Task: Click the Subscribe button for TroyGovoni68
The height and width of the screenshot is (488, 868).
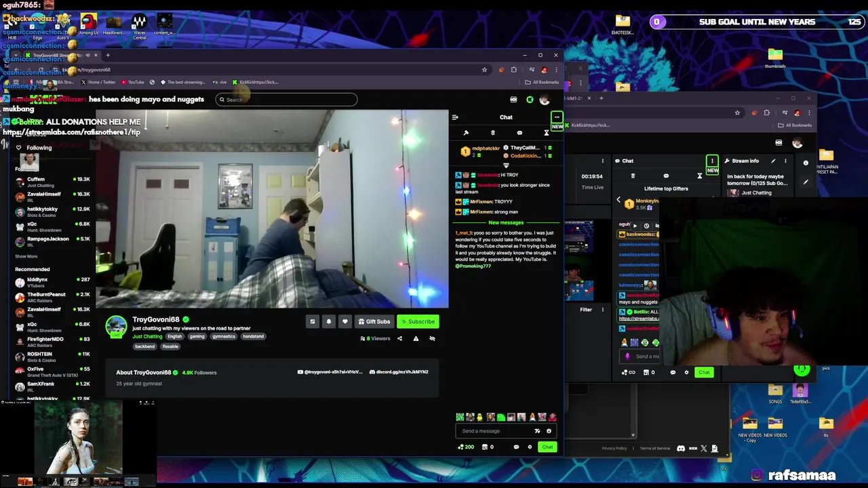Action: tap(418, 322)
